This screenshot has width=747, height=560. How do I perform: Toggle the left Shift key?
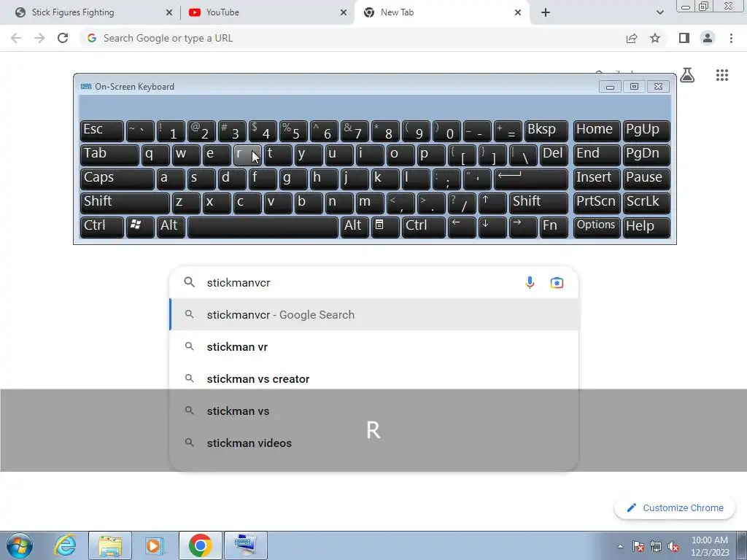[124, 203]
